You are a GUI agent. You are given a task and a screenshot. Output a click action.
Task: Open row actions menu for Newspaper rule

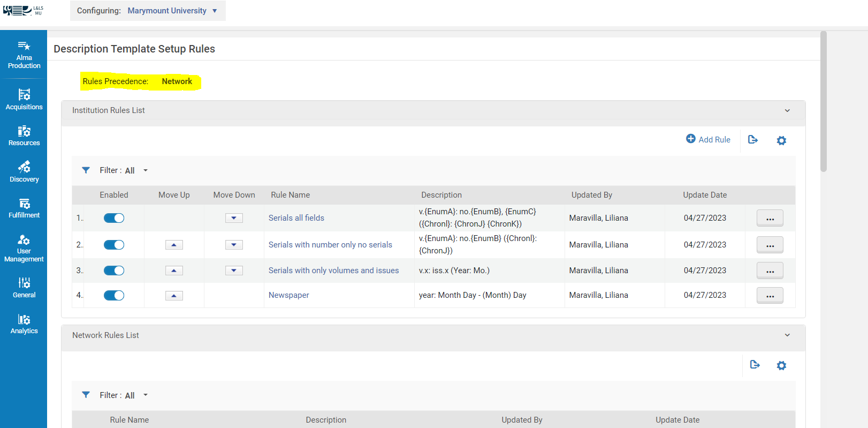click(770, 295)
